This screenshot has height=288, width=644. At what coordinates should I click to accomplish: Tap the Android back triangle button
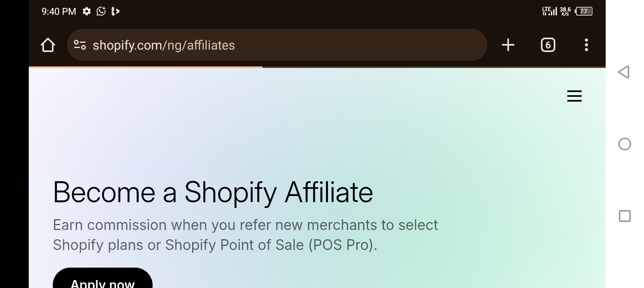tap(624, 72)
